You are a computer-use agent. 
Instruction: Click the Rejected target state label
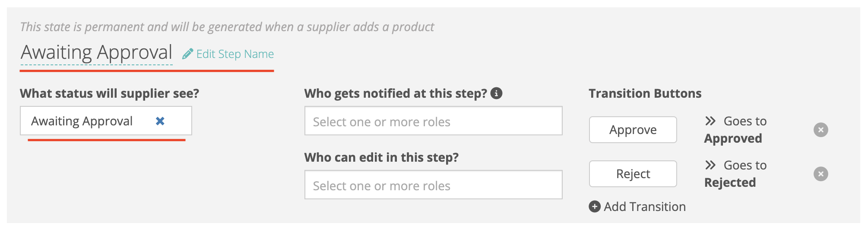coord(730,182)
